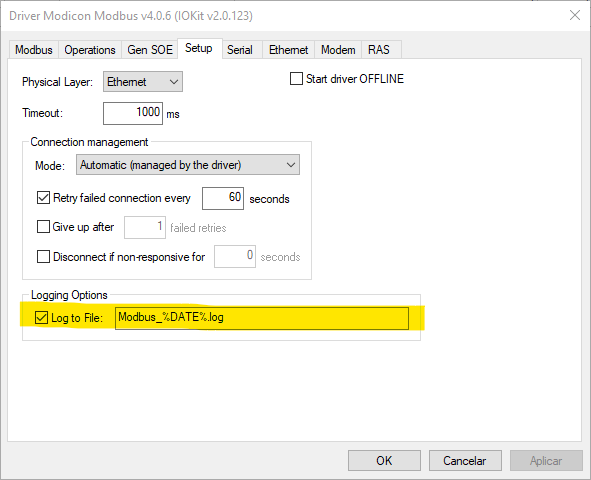Viewport: 591px width, 480px height.
Task: Open the Operations tab
Action: point(90,50)
